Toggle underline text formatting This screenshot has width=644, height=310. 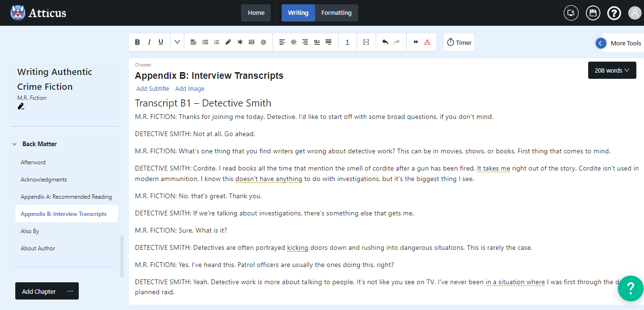pyautogui.click(x=161, y=43)
